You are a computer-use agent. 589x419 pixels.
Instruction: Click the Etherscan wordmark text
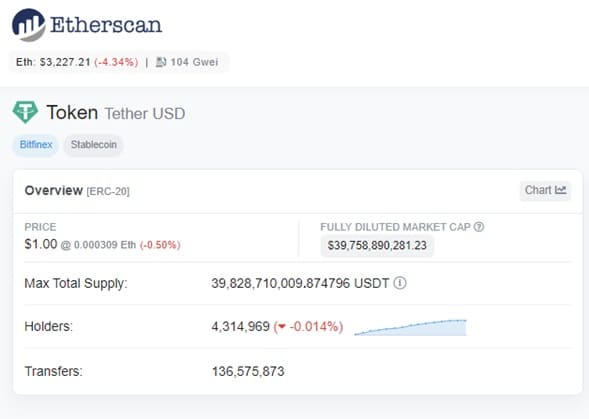coord(106,25)
